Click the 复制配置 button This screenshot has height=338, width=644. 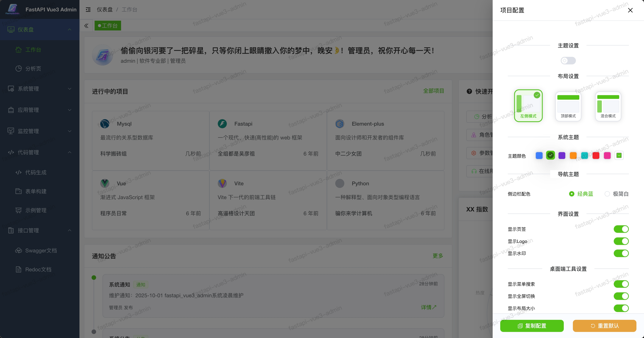532,326
